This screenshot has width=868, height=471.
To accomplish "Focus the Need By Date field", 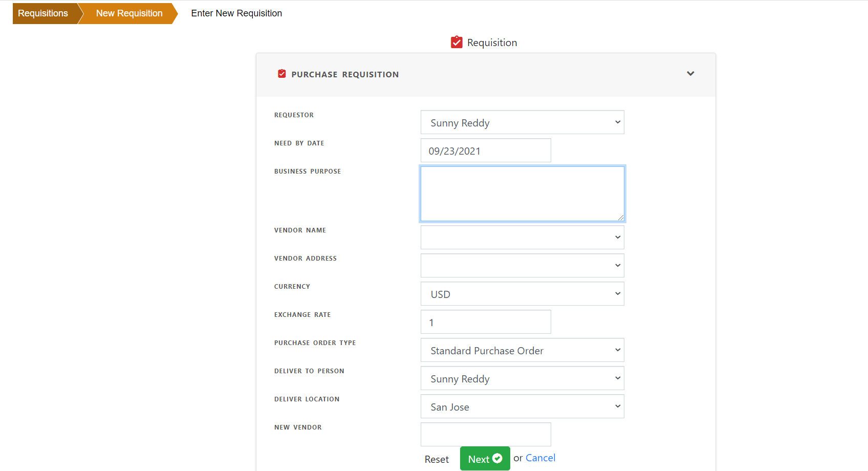I will [x=486, y=151].
